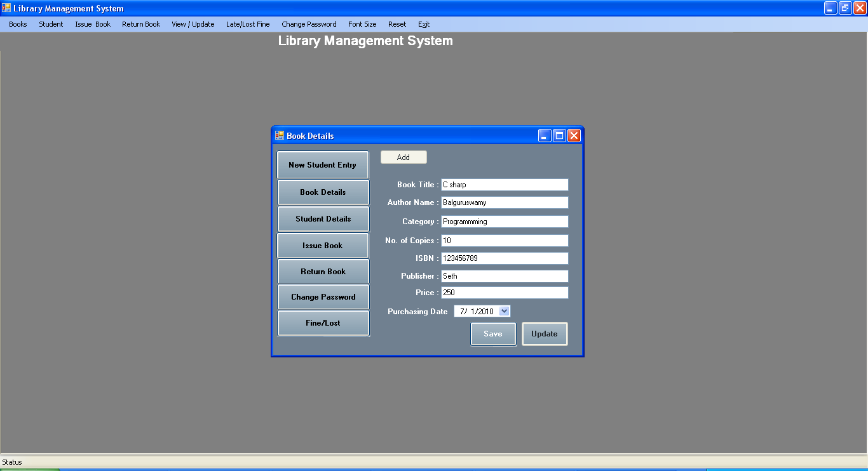Open the Font Size menu
Viewport: 868px width, 471px height.
(x=362, y=24)
